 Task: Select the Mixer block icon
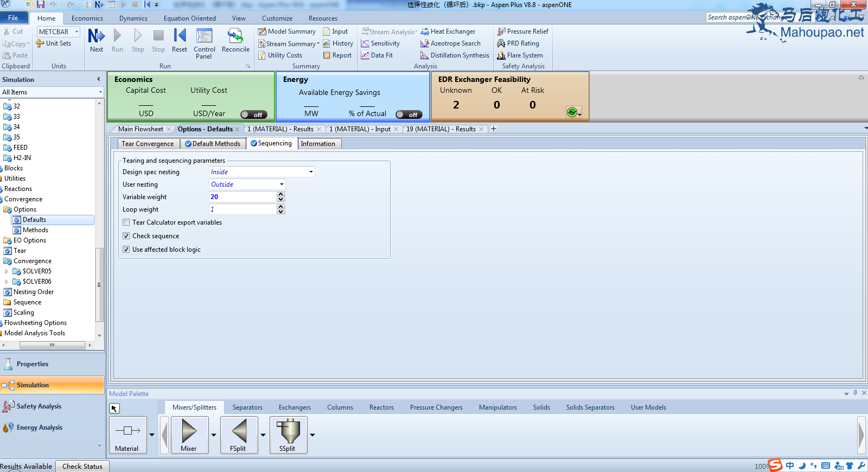189,435
